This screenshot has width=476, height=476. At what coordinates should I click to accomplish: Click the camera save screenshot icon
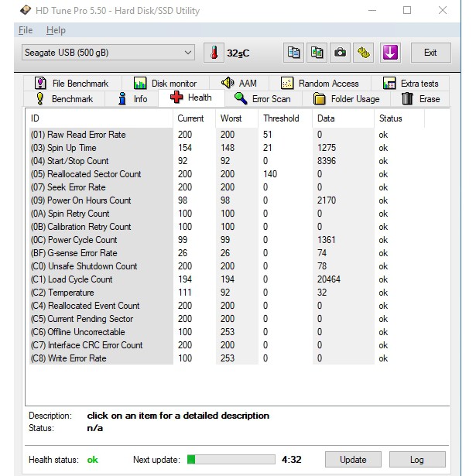340,53
